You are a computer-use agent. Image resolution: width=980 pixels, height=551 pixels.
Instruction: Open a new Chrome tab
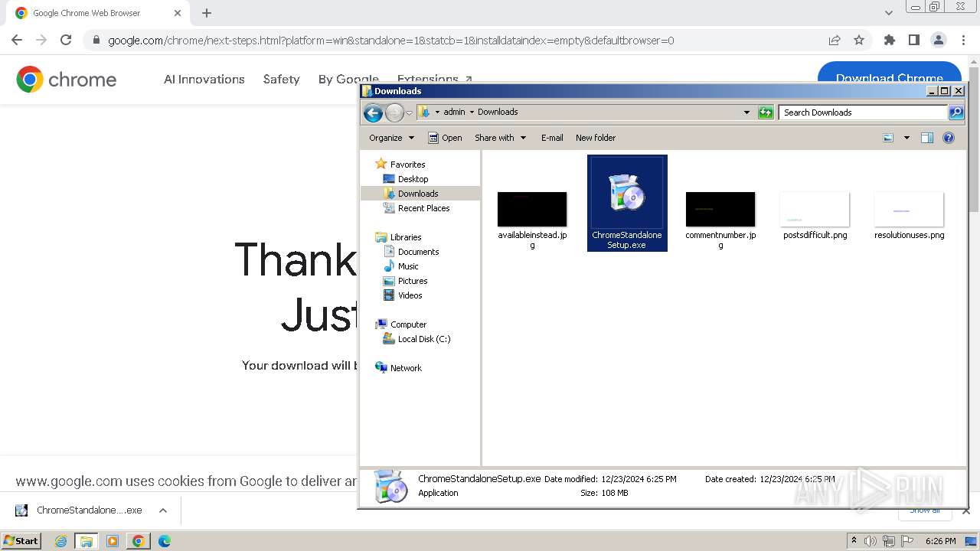tap(207, 13)
